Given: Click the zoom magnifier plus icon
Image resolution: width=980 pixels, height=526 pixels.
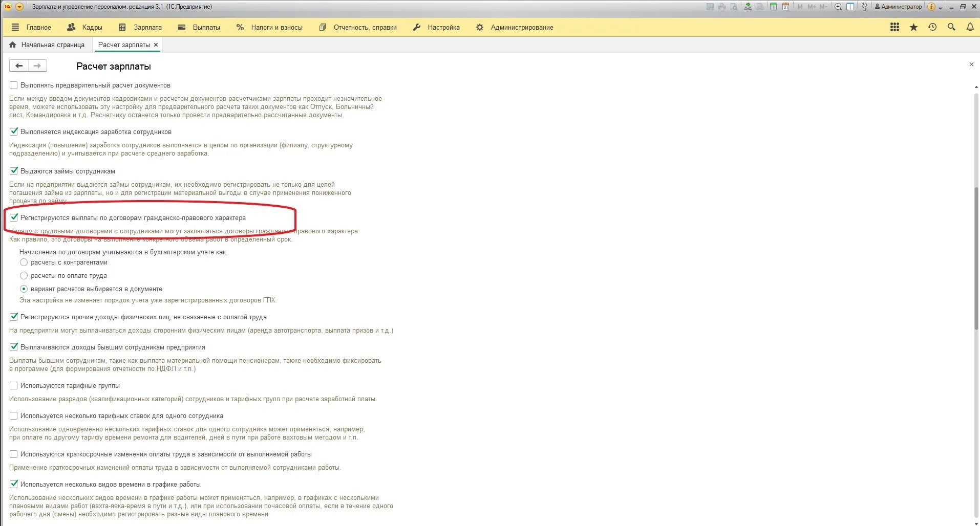Looking at the screenshot, I should pyautogui.click(x=838, y=7).
